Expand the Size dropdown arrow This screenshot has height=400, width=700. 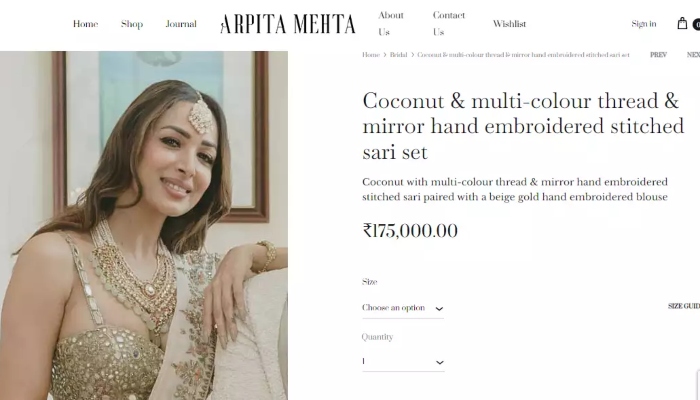pyautogui.click(x=439, y=308)
